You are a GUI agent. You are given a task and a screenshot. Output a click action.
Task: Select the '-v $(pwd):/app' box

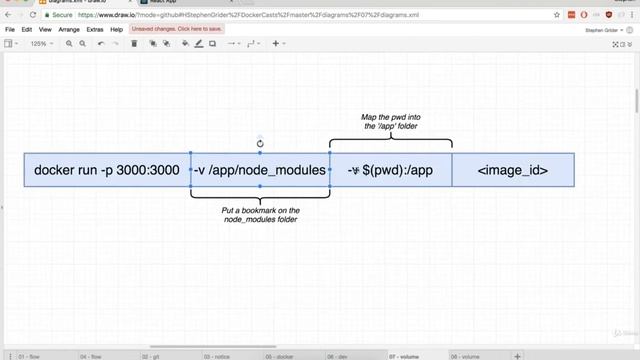pyautogui.click(x=391, y=170)
